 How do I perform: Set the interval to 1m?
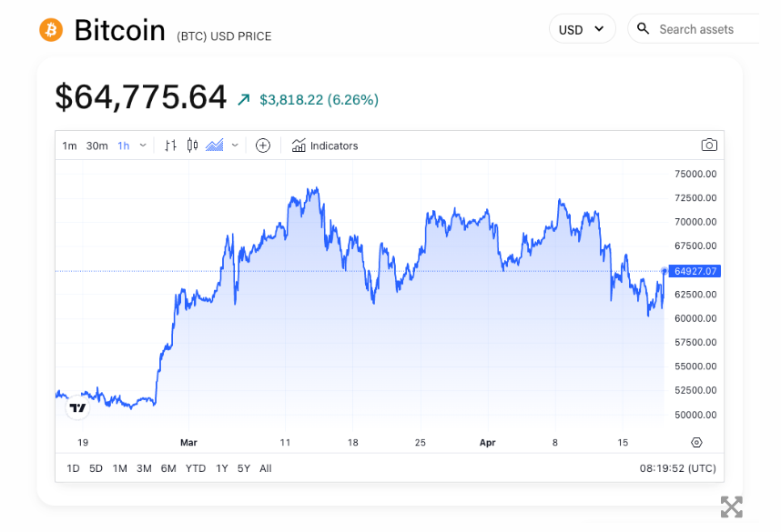click(69, 146)
